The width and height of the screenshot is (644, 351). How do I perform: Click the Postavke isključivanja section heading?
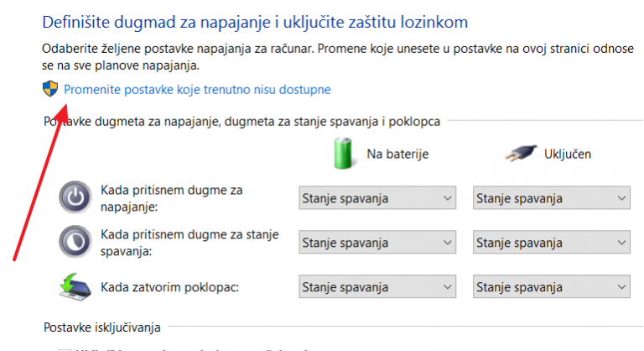[101, 327]
